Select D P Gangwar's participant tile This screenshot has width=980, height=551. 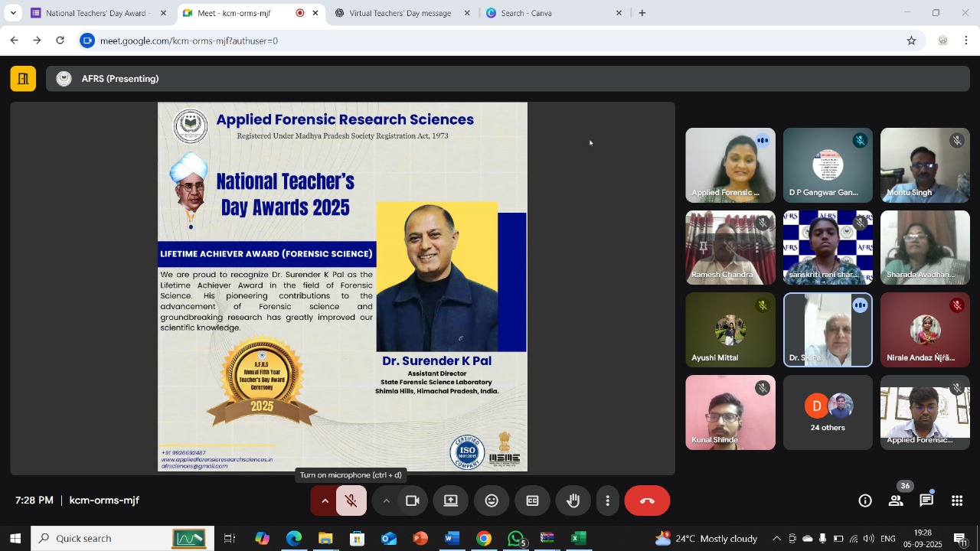828,165
